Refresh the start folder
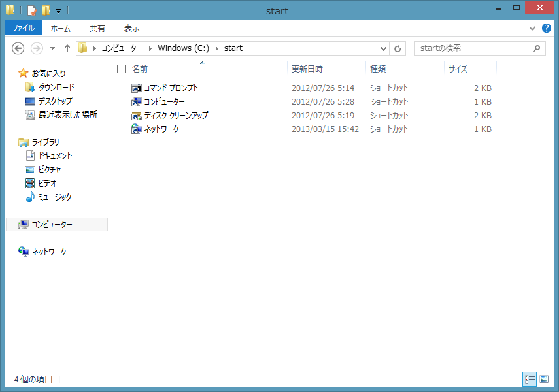This screenshot has height=392, width=559. [x=398, y=48]
